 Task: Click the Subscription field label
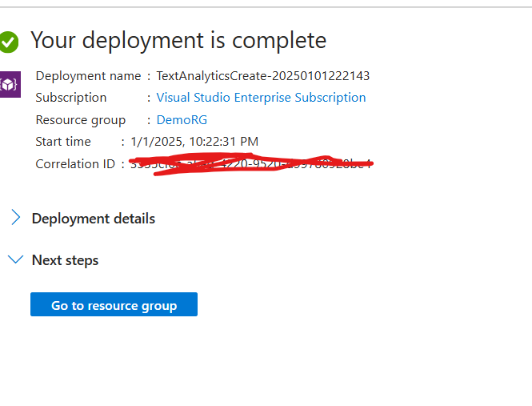click(x=71, y=98)
